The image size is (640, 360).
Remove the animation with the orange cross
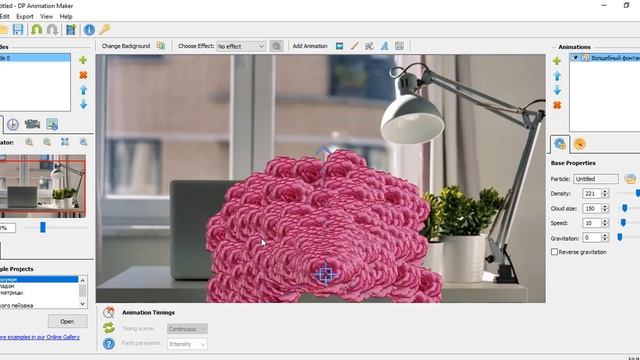[x=557, y=105]
